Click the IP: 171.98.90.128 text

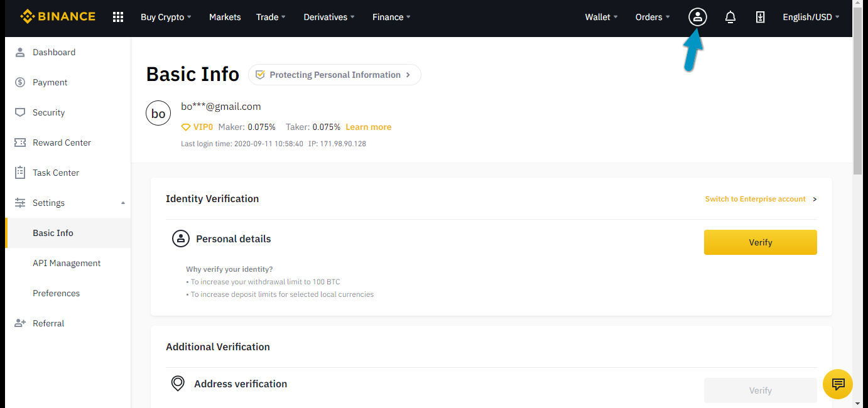(337, 144)
